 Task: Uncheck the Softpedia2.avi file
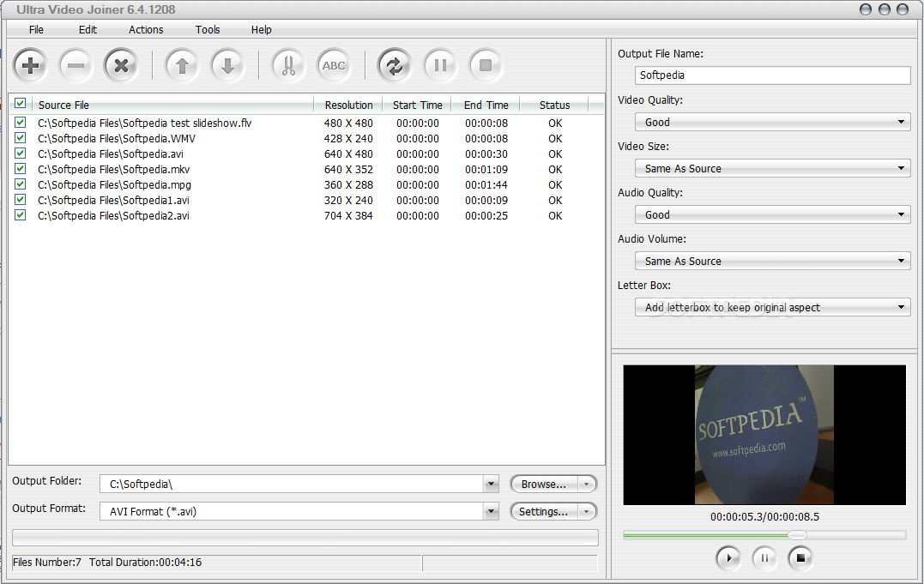21,215
